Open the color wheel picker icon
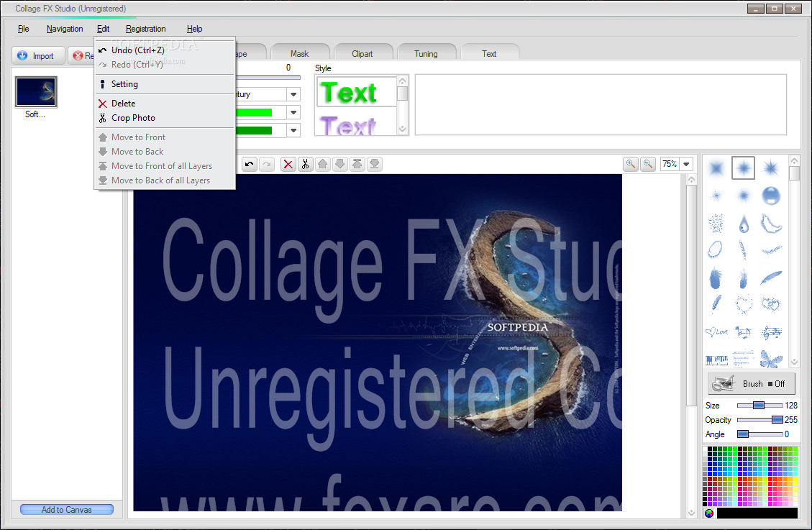The width and height of the screenshot is (812, 530). click(x=709, y=513)
